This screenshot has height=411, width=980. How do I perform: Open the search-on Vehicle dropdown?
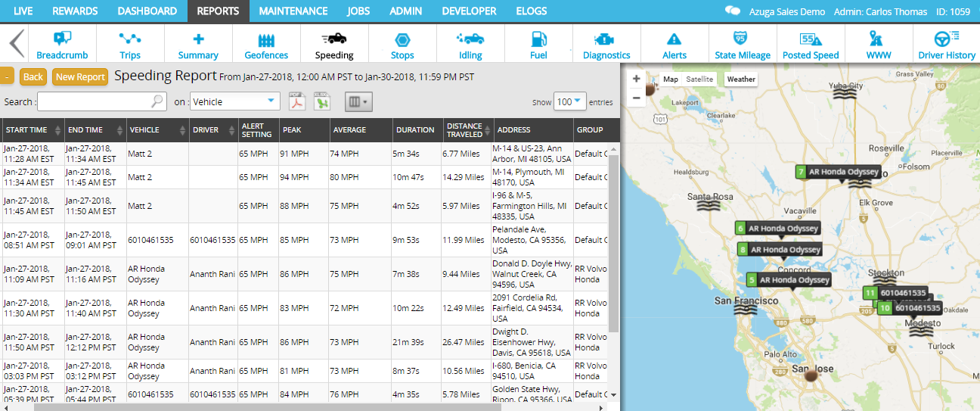234,101
